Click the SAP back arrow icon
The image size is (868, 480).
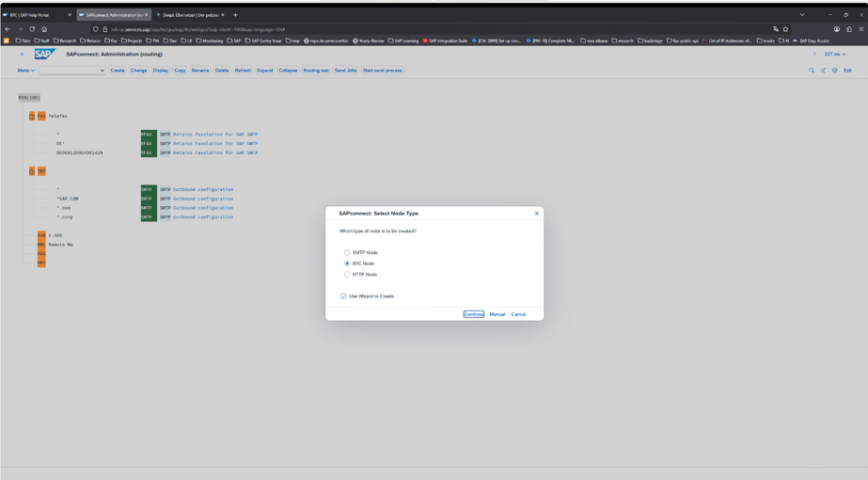23,55
